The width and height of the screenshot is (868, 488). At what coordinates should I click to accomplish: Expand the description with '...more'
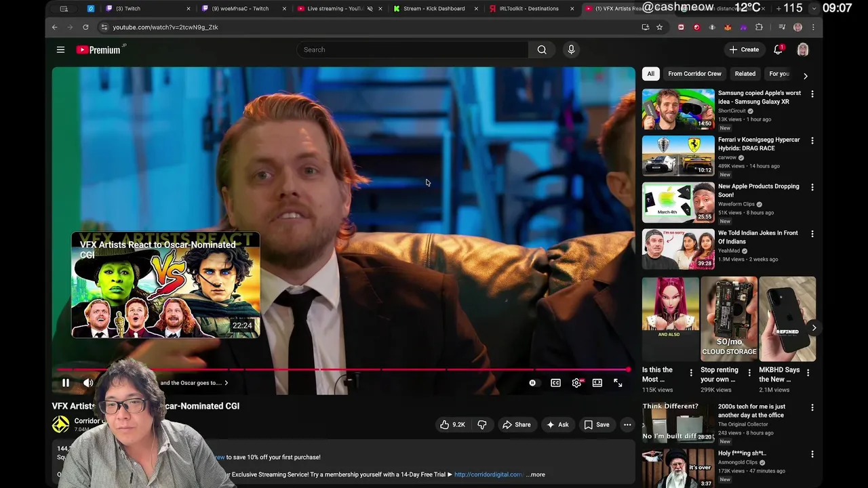535,474
